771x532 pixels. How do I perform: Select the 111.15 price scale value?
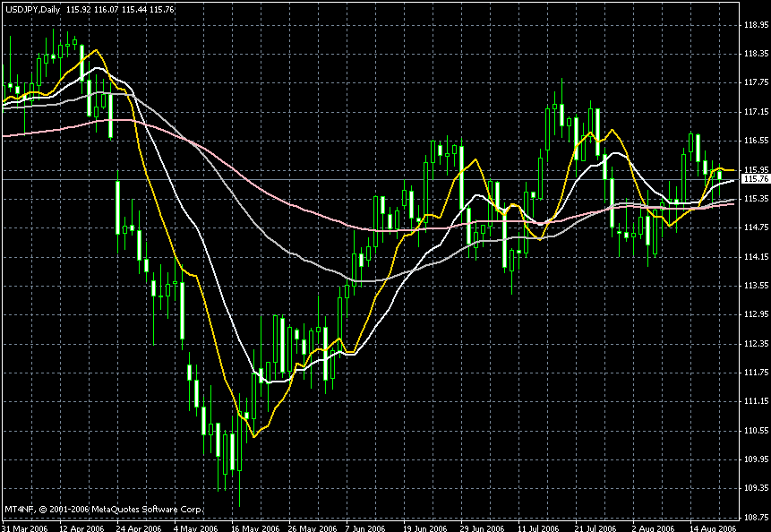click(757, 401)
